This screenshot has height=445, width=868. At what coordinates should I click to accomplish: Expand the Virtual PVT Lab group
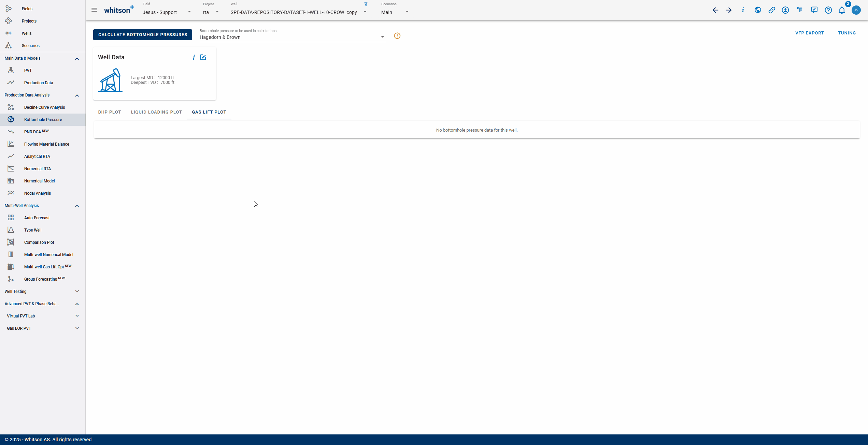[x=77, y=316]
